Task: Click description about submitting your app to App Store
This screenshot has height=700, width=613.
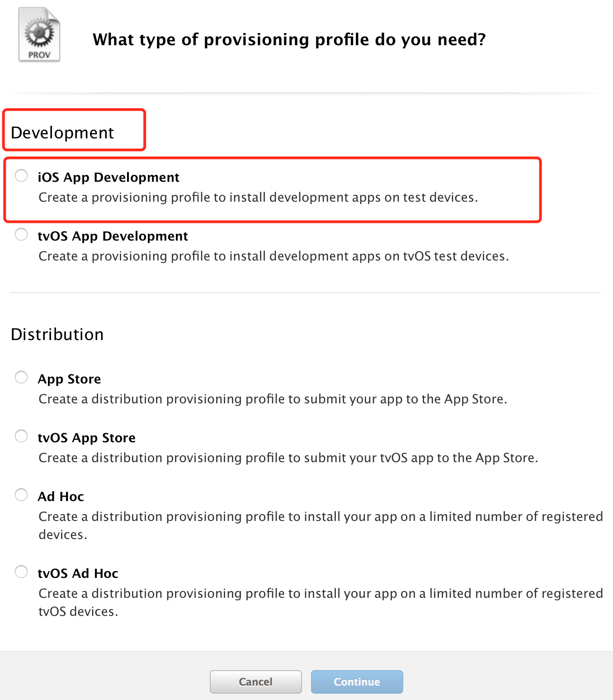Action: (273, 399)
